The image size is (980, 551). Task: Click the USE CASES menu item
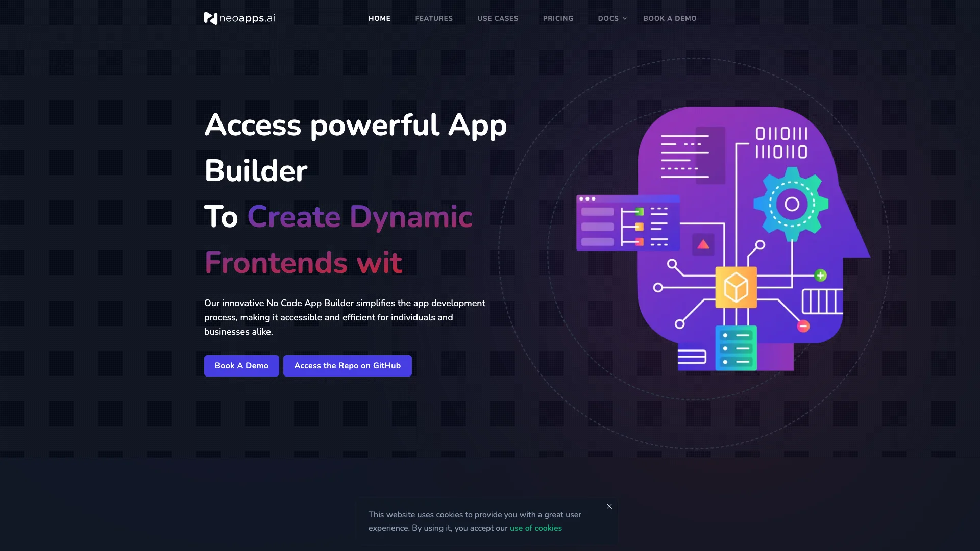coord(498,18)
